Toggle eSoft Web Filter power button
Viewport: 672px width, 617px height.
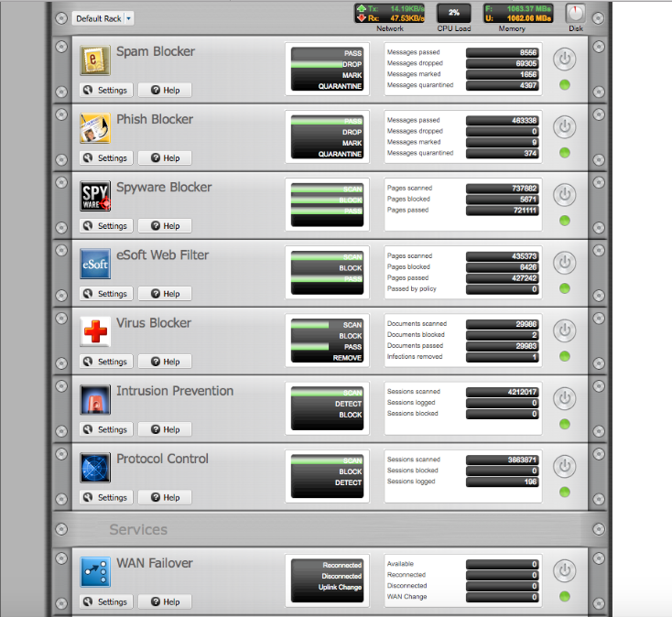click(x=565, y=262)
